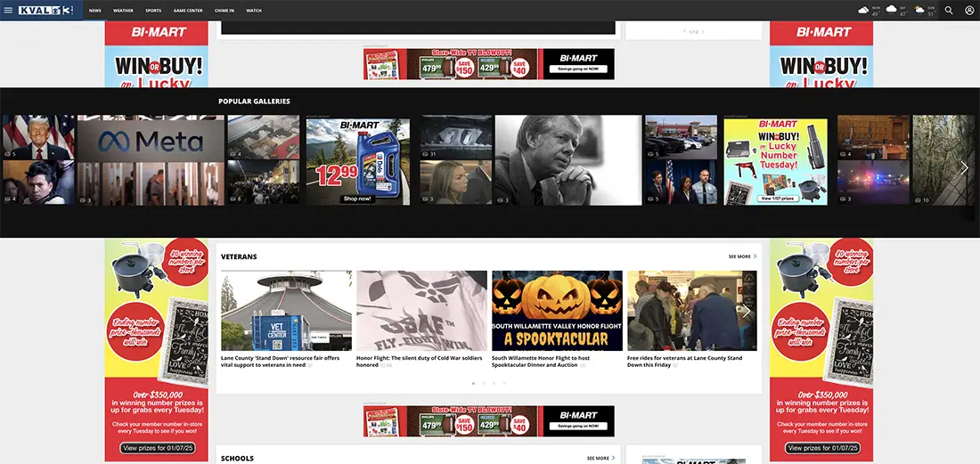Image resolution: width=980 pixels, height=464 pixels.
Task: Read Lane County 'Stand Down' resource fair headline
Action: [x=281, y=362]
